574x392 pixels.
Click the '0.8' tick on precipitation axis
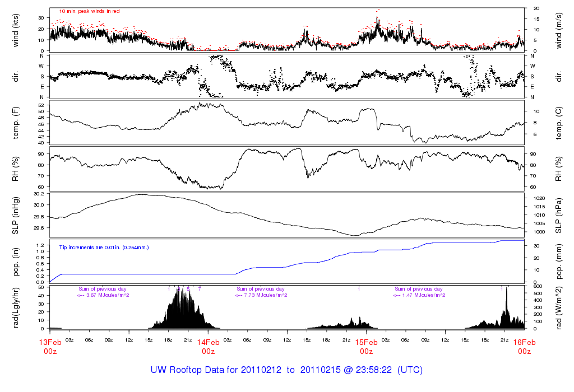tap(40, 258)
